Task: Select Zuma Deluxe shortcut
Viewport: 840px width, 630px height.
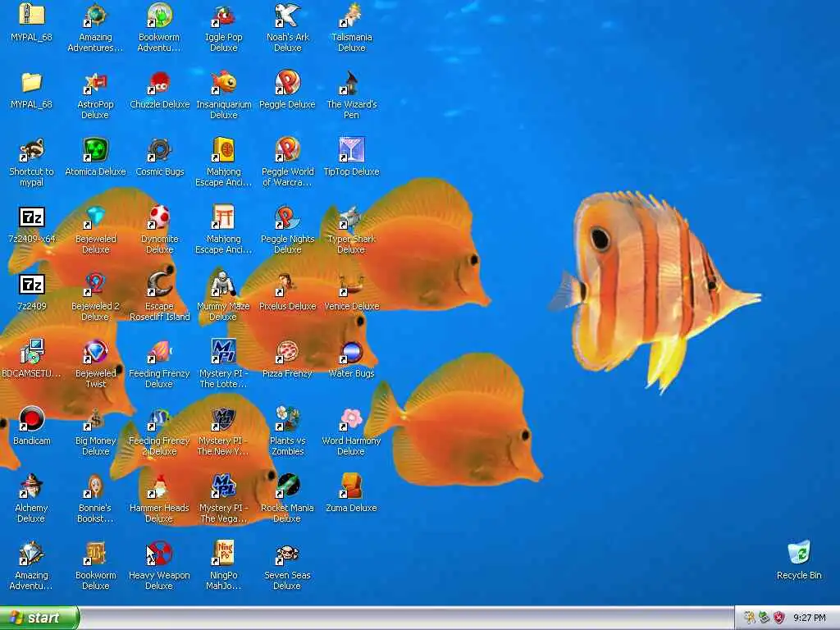Action: click(x=351, y=486)
